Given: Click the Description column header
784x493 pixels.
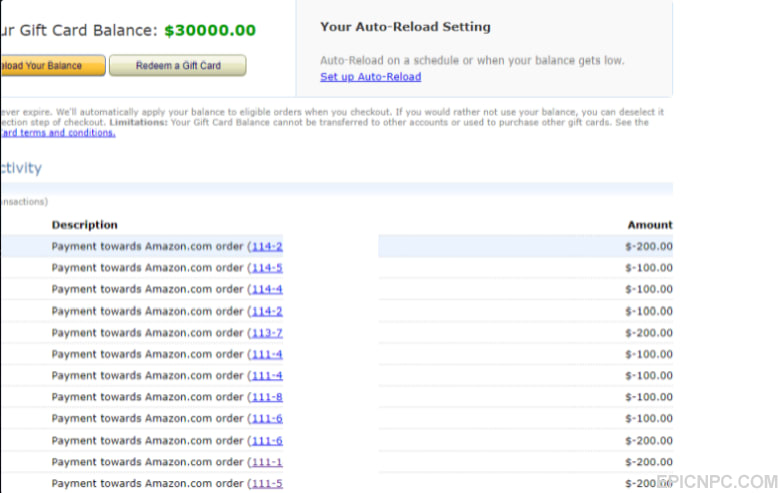Looking at the screenshot, I should click(x=84, y=225).
